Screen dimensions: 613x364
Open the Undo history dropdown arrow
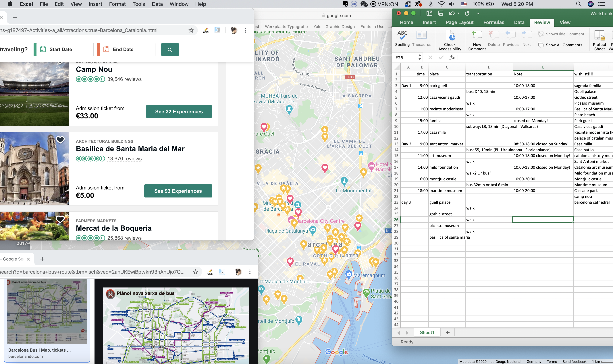tap(458, 13)
